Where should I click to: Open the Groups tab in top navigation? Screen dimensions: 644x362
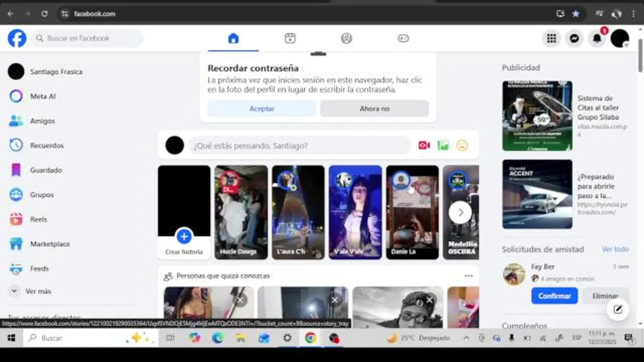point(346,38)
